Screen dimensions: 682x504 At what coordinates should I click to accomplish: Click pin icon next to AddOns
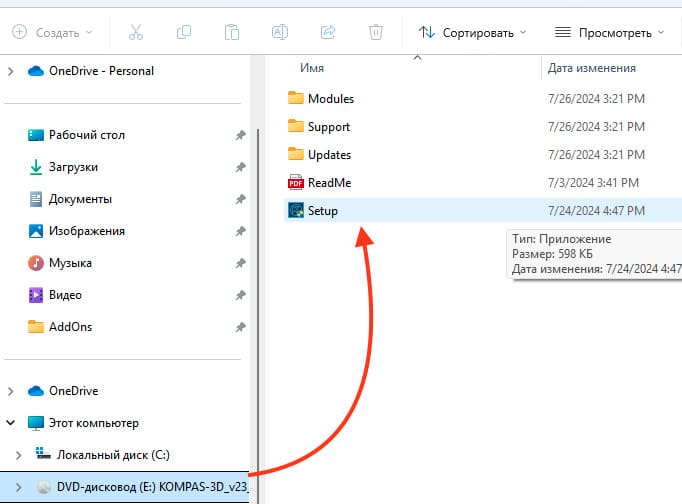(241, 327)
